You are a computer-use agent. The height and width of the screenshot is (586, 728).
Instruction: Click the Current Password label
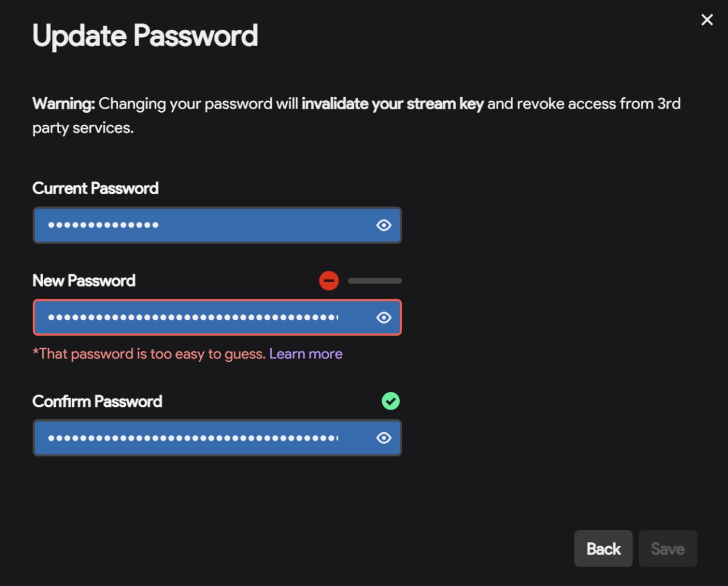[x=96, y=188]
